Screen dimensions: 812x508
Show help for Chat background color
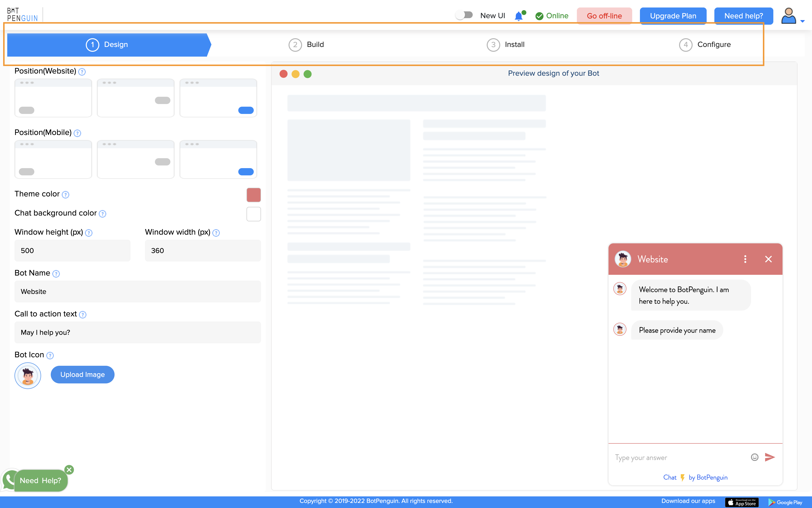click(102, 214)
